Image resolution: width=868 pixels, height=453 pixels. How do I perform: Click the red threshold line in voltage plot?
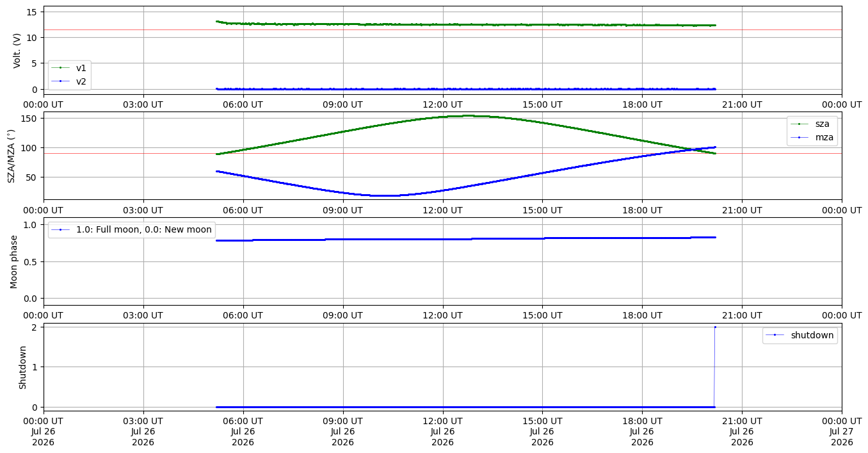pyautogui.click(x=442, y=29)
